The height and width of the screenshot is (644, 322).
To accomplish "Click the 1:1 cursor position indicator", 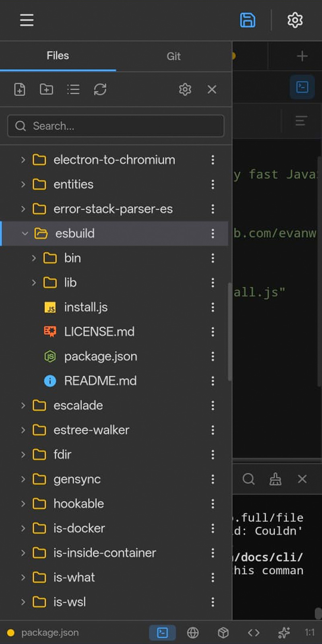I will (x=310, y=633).
